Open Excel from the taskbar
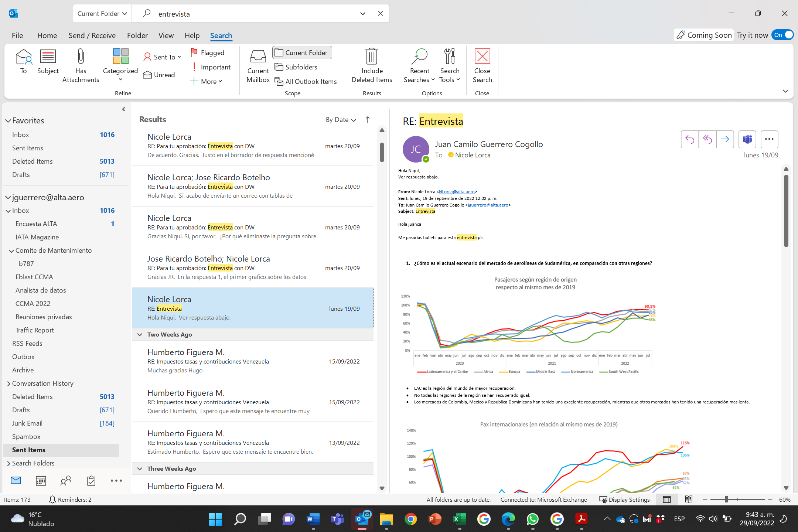The height and width of the screenshot is (532, 798). click(459, 519)
